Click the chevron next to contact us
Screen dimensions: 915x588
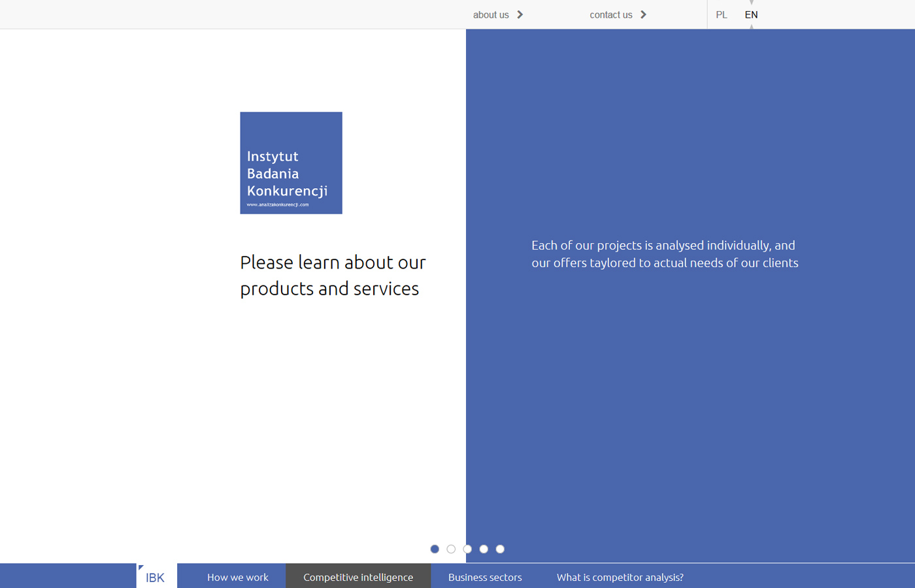click(x=644, y=14)
